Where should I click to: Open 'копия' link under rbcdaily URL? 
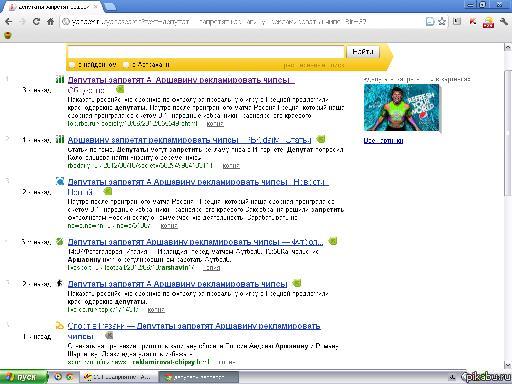[231, 166]
